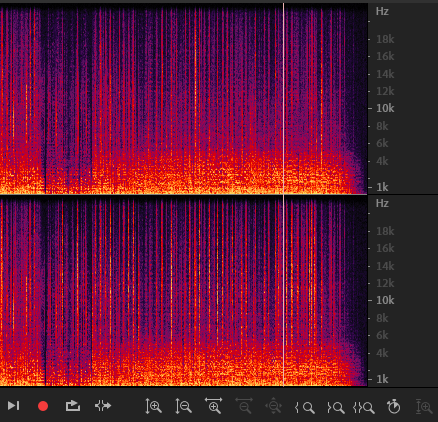Screen dimensions: 438x422
Task: Click the partially visible rightmost zoom icon
Action: [424, 406]
